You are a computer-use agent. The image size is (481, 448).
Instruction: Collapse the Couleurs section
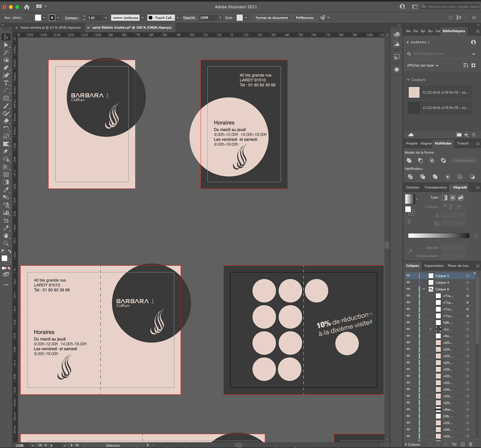[408, 80]
